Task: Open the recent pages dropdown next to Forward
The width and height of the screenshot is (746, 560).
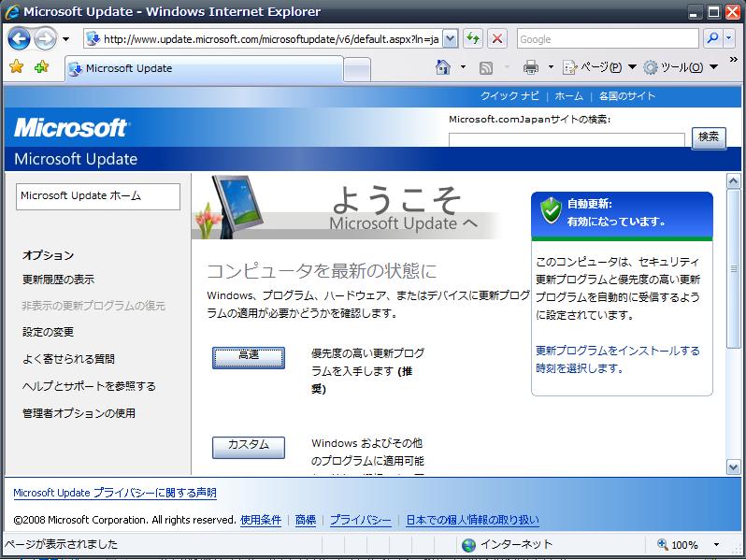Action: click(65, 39)
